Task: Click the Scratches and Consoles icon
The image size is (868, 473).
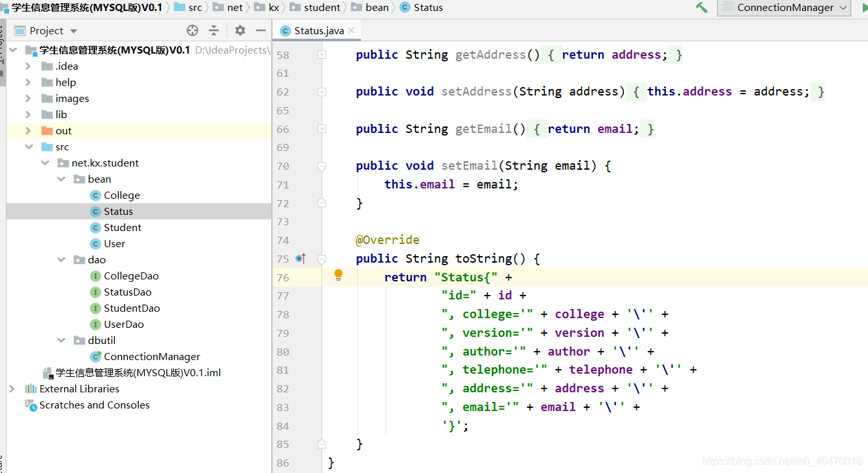Action: [x=30, y=405]
